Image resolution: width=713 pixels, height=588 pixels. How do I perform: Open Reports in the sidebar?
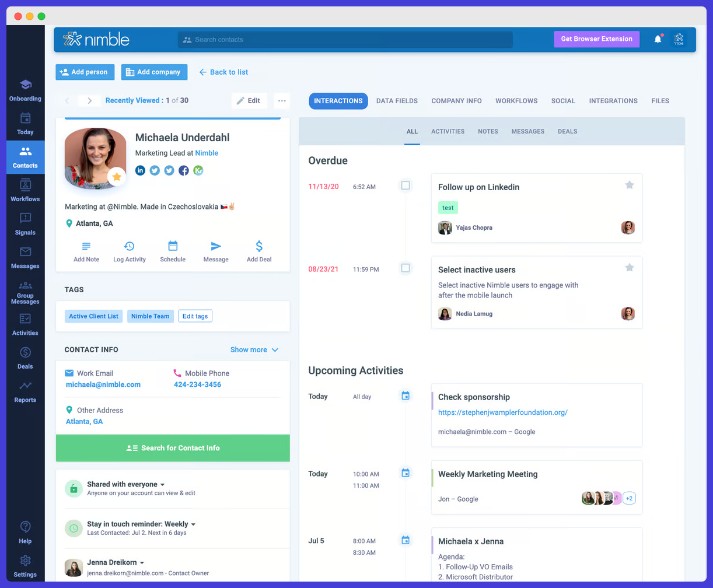25,392
